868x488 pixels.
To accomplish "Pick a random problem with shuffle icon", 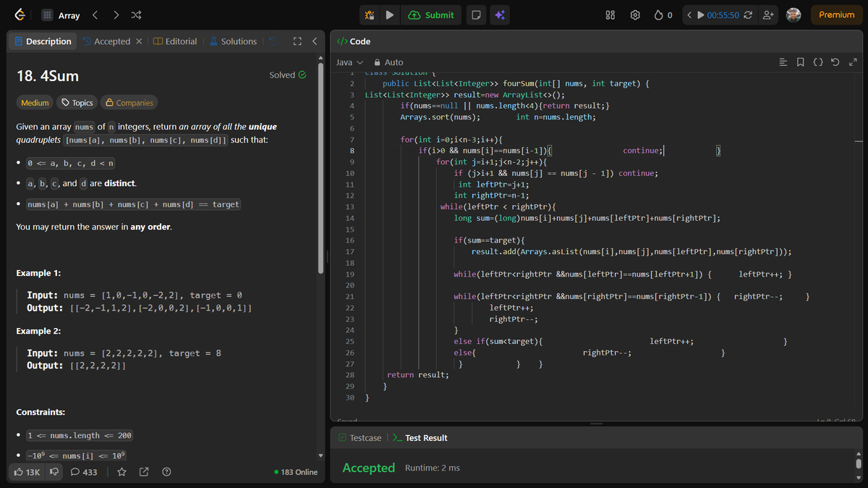I will 136,15.
